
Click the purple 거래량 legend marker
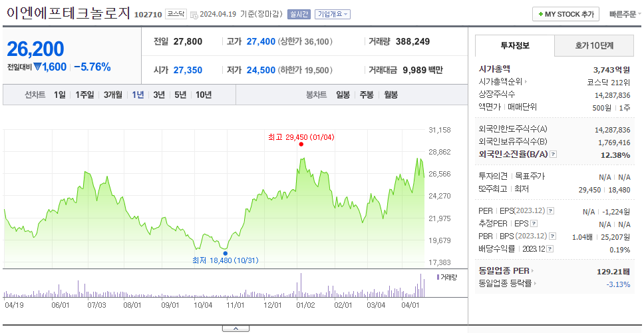(438, 277)
